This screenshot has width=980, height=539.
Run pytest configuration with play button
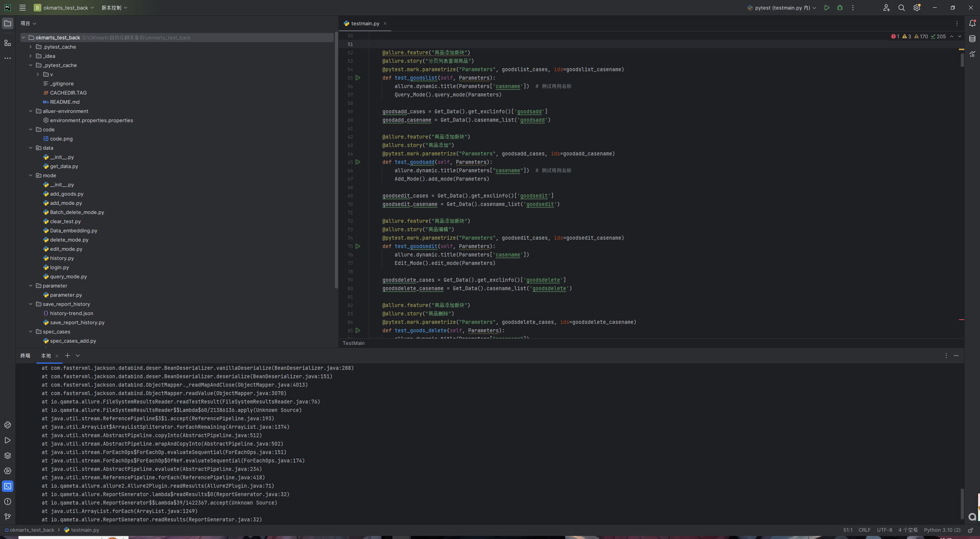pyautogui.click(x=827, y=8)
